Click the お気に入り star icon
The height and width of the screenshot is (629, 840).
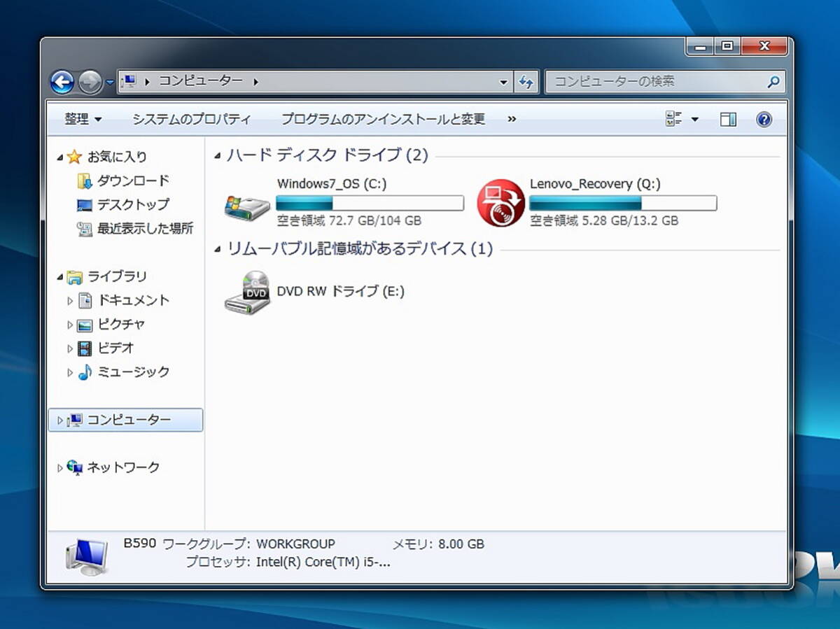75,157
